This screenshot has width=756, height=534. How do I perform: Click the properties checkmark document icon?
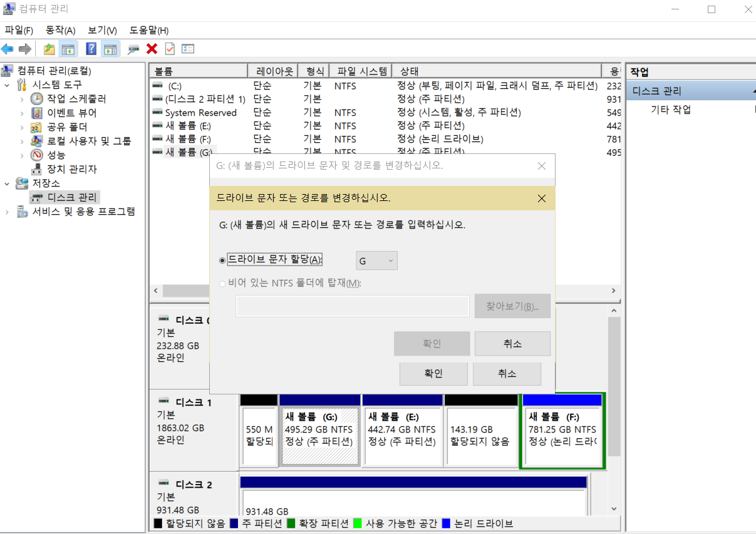169,48
